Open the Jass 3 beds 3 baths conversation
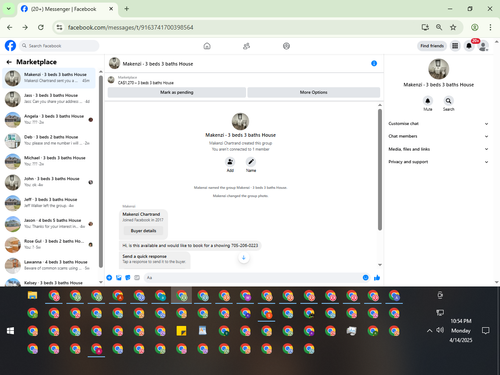Screen dimensions: 500x375 pyautogui.click(x=49, y=99)
